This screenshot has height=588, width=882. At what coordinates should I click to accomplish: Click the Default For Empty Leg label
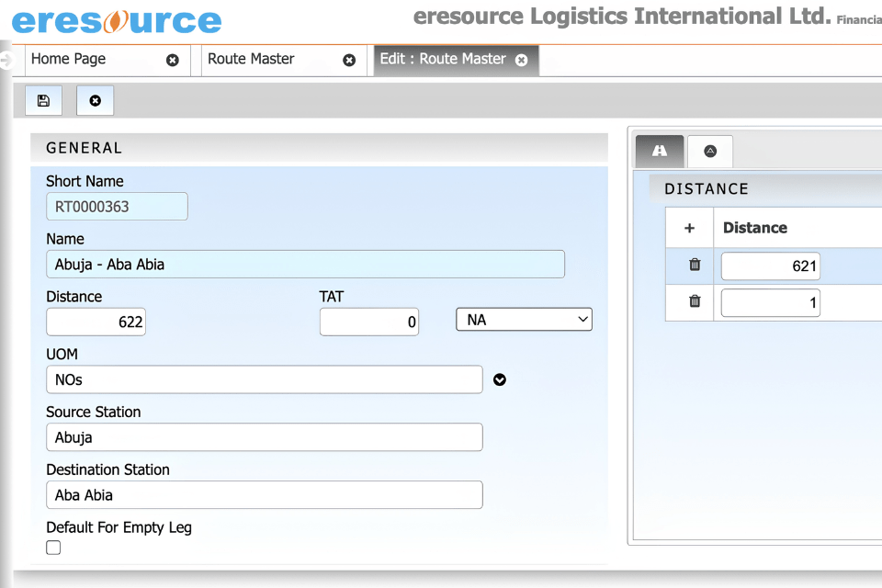[119, 527]
